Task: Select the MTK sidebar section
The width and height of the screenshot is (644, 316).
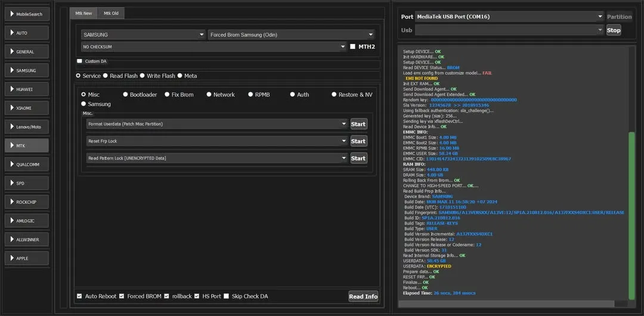Action: (x=27, y=145)
